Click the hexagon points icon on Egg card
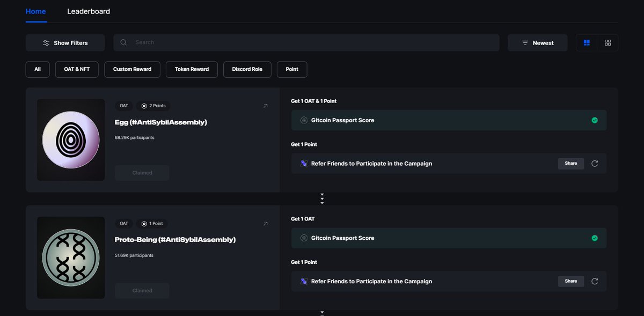Image resolution: width=644 pixels, height=316 pixels. 144,106
